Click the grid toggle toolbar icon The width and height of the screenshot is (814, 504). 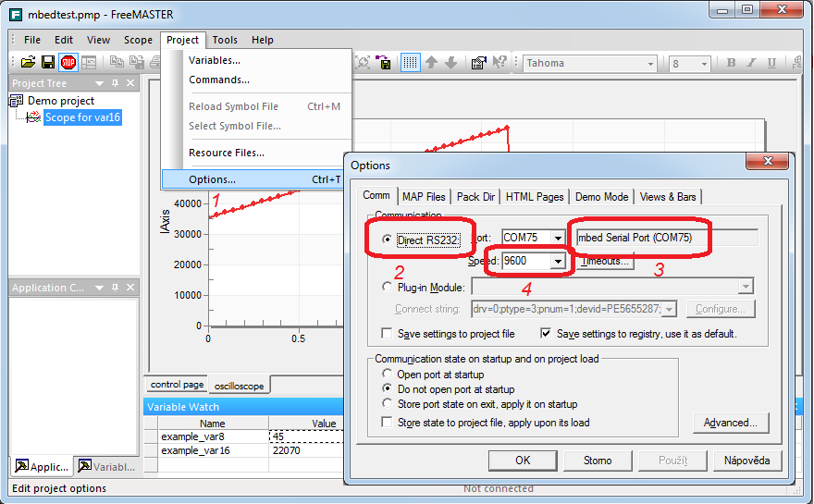[x=410, y=63]
